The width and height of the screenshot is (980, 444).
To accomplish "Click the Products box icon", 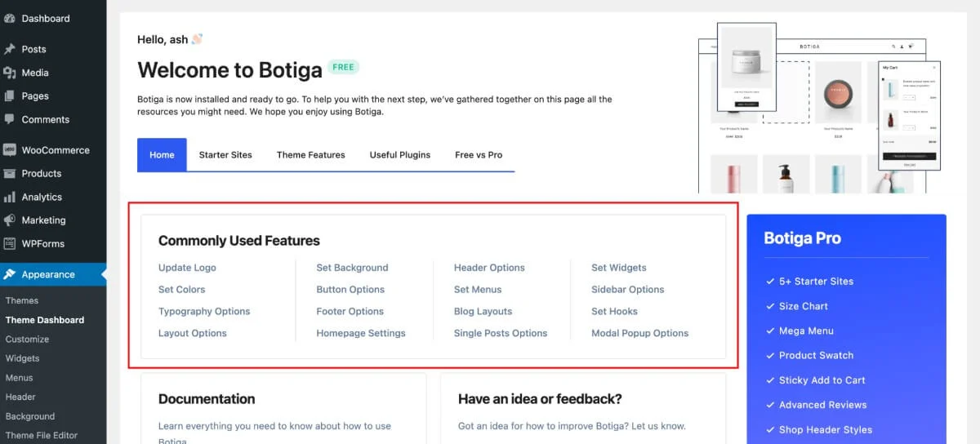I will [x=10, y=173].
